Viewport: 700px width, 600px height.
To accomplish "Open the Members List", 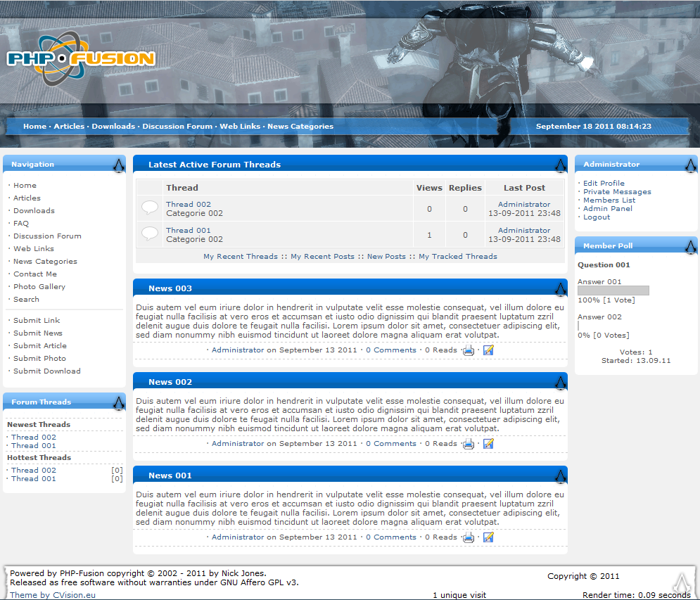I will (609, 200).
